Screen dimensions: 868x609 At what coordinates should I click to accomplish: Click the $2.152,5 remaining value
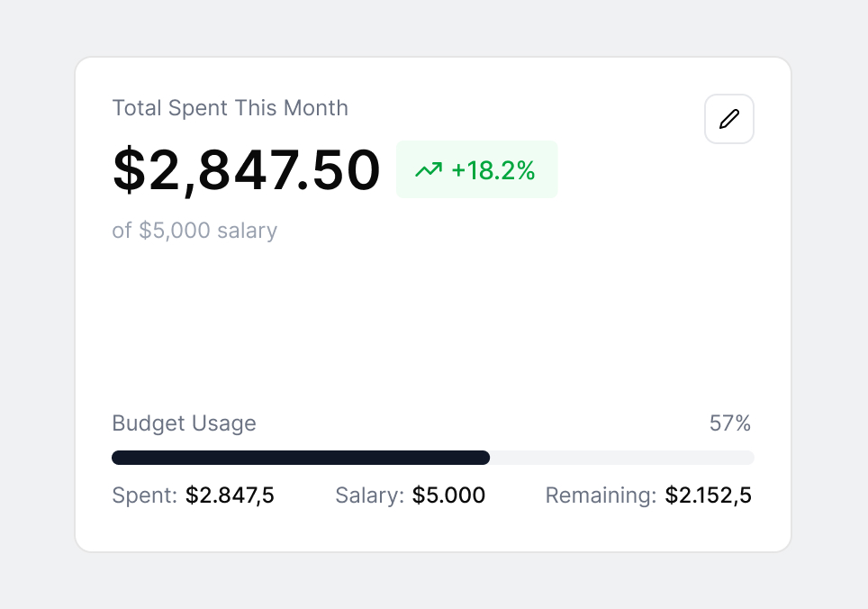point(709,495)
